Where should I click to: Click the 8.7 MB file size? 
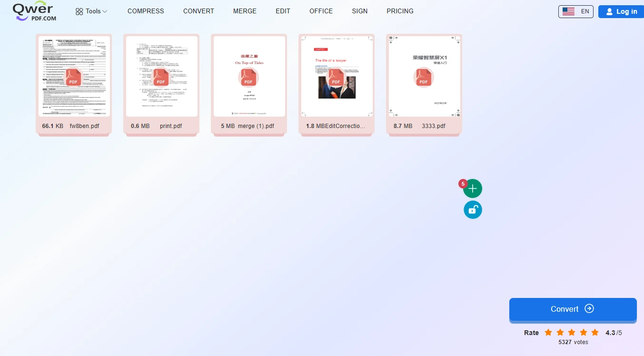click(x=403, y=126)
